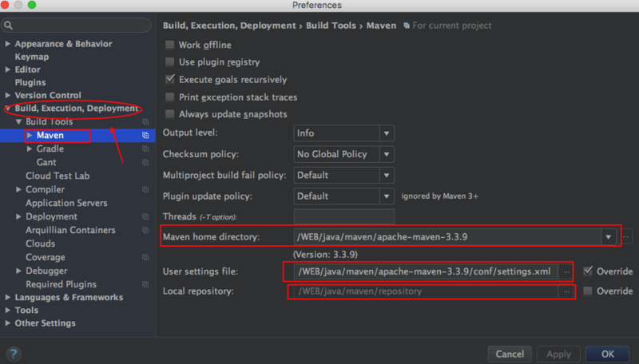The width and height of the screenshot is (639, 364).
Task: Confirm with the OK button
Action: 608,354
